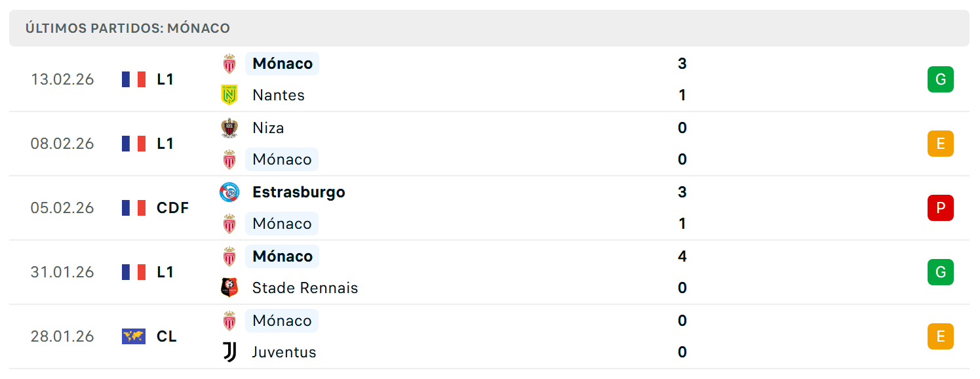The image size is (980, 379).
Task: Open the Juventus team link
Action: pyautogui.click(x=284, y=352)
